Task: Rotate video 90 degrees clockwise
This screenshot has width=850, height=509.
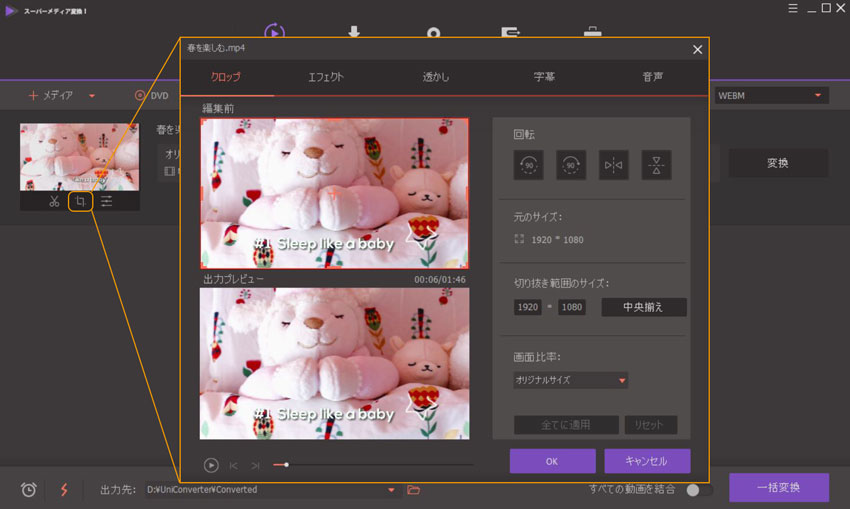Action: (x=571, y=165)
